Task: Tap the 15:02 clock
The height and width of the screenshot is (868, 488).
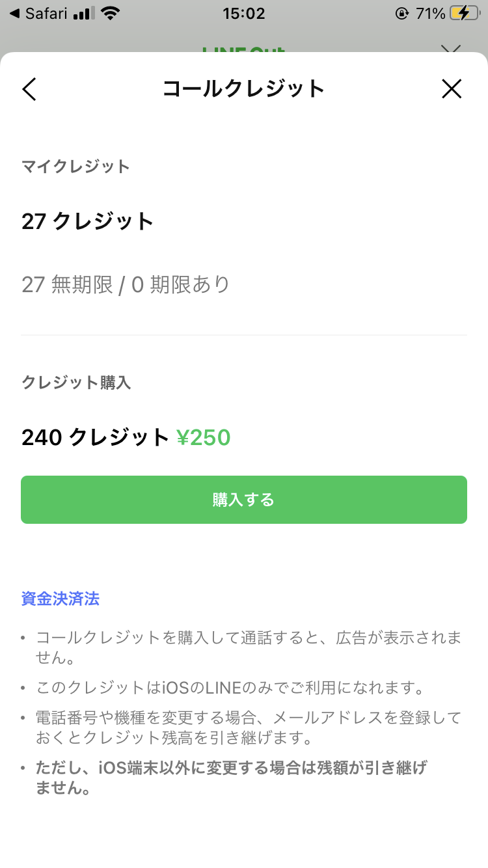Action: click(x=244, y=14)
